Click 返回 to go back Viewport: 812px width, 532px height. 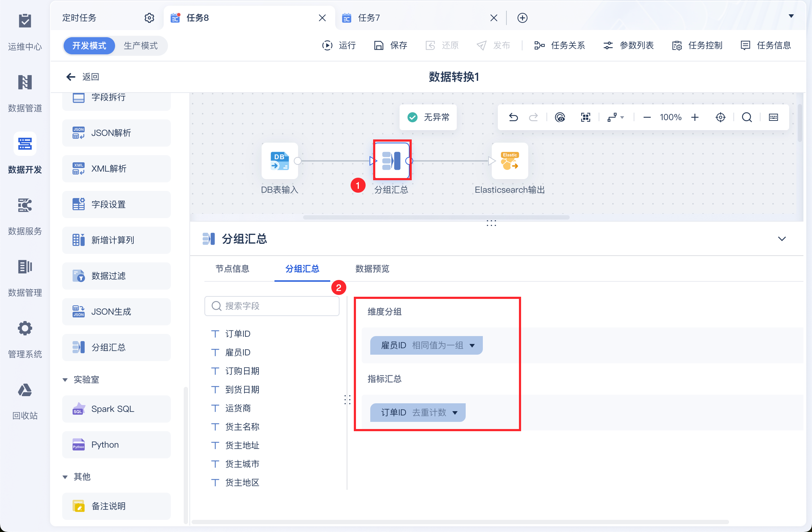tap(83, 77)
